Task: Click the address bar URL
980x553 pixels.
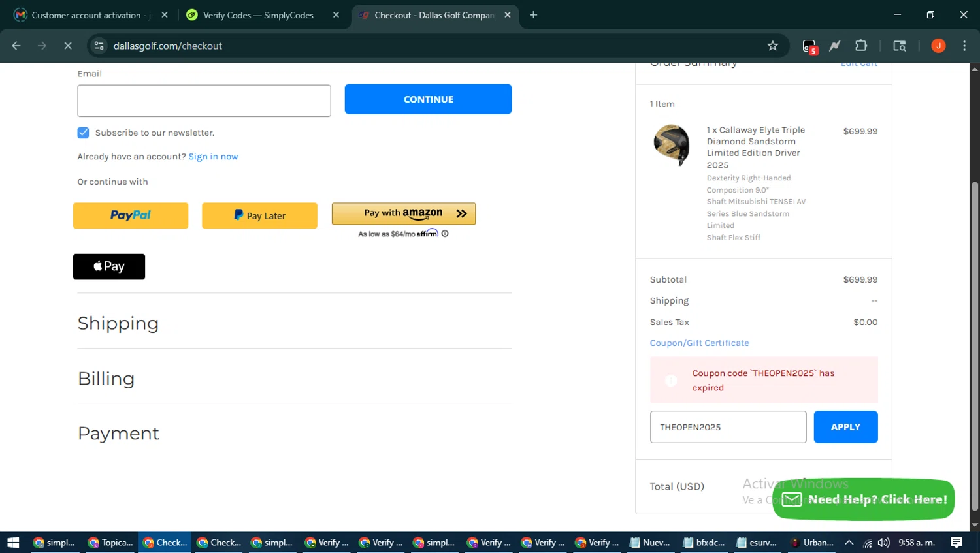Action: [168, 46]
